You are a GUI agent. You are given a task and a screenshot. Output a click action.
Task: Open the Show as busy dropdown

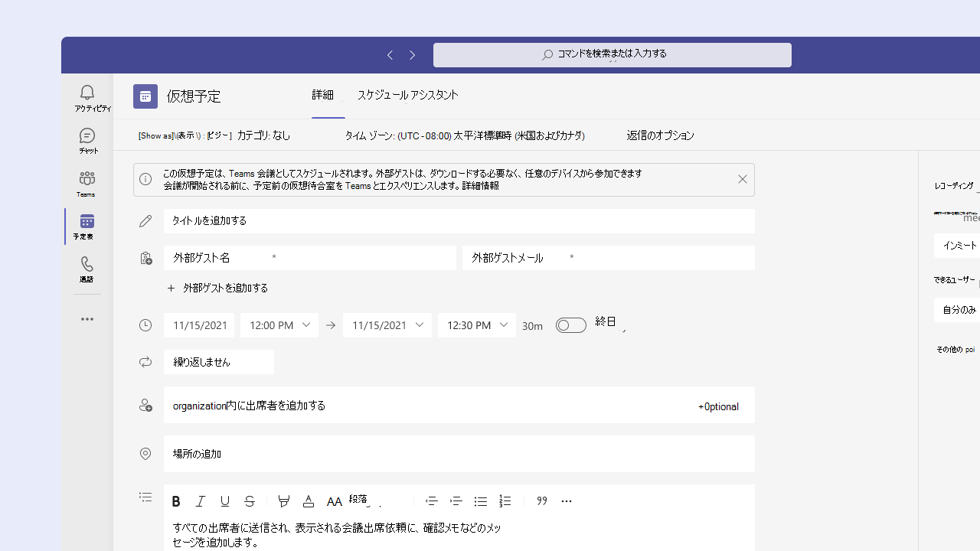tap(185, 135)
